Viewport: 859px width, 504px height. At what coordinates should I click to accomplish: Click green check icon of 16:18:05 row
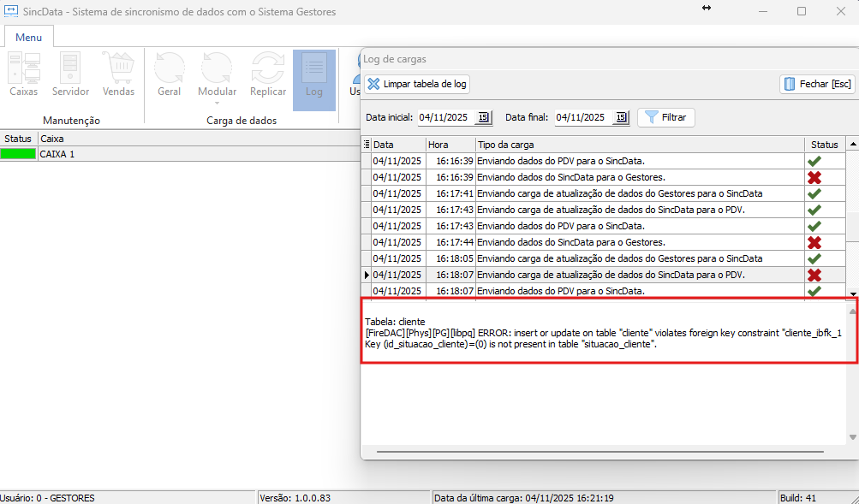[814, 258]
